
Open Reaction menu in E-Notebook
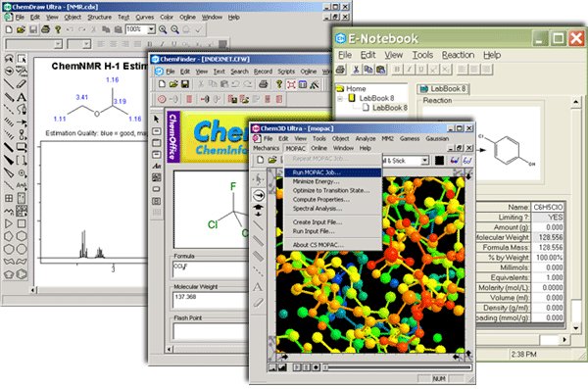click(458, 55)
